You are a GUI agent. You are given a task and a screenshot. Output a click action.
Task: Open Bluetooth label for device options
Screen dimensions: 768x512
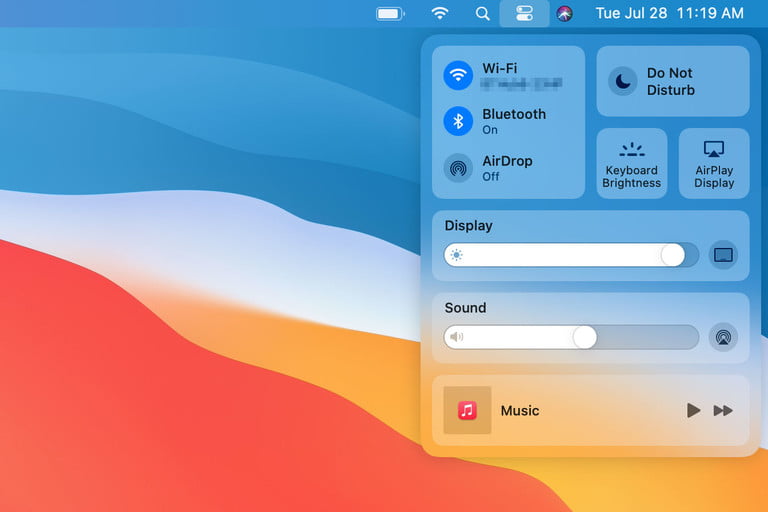514,114
